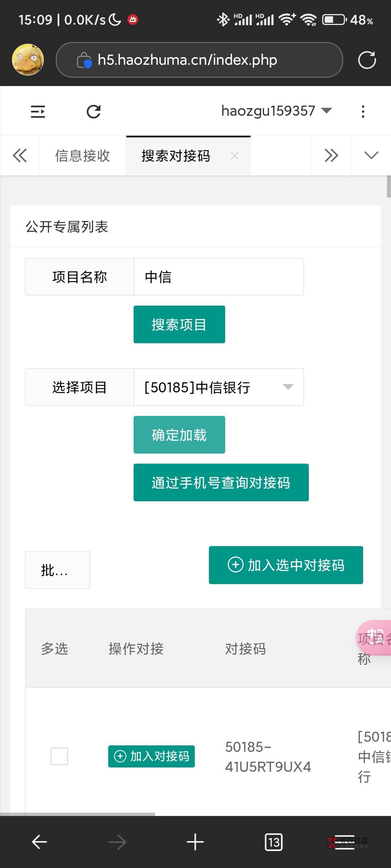Open the 选择项目 dropdown showing 中信银行
The height and width of the screenshot is (868, 391).
(219, 387)
